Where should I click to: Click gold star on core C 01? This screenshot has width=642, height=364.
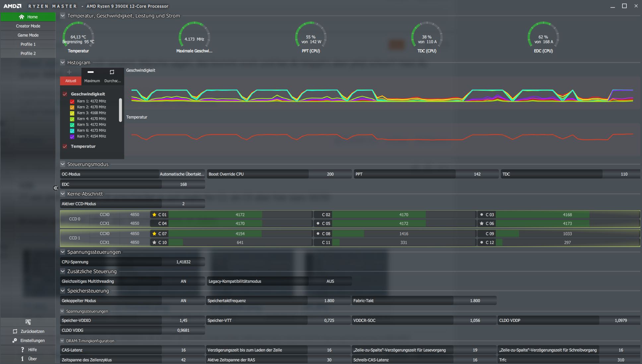click(x=154, y=215)
